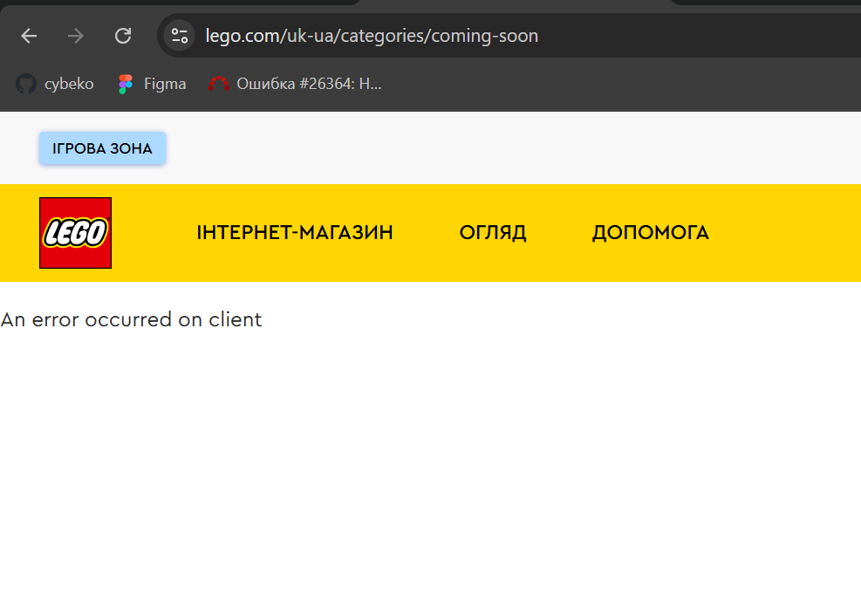Click the URL lego.com/uk-ua/categories/coming-soon
The height and width of the screenshot is (616, 861).
point(372,36)
